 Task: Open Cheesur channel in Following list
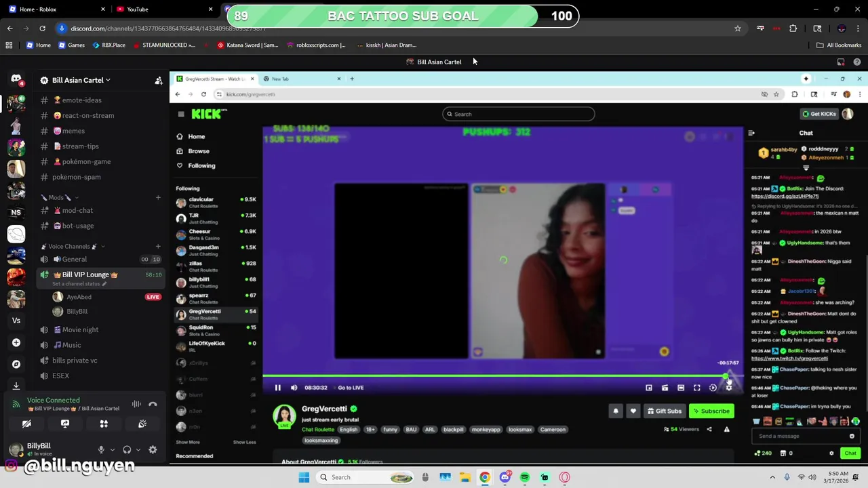(216, 235)
